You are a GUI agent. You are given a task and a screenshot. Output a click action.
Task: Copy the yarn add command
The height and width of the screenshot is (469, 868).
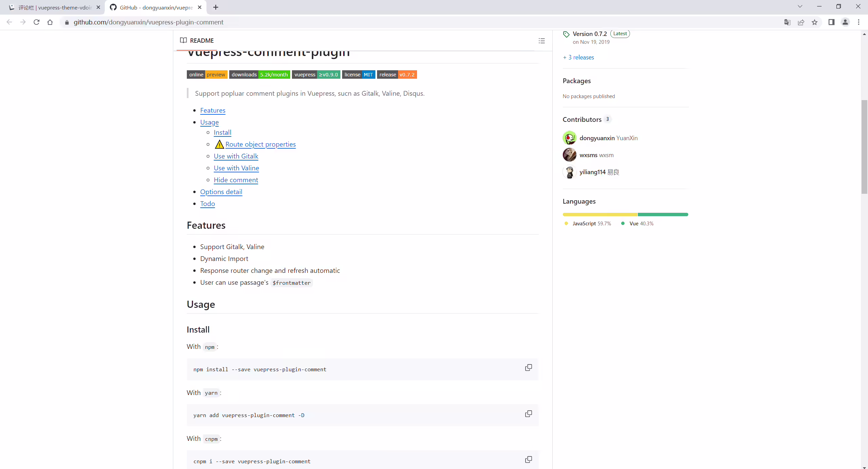click(x=528, y=414)
